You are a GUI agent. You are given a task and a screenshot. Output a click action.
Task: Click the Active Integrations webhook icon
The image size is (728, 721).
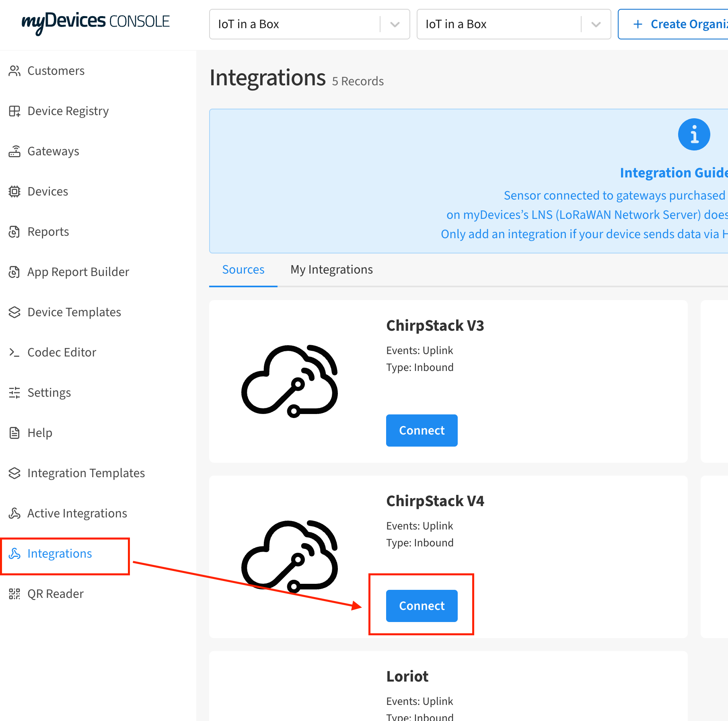tap(14, 513)
